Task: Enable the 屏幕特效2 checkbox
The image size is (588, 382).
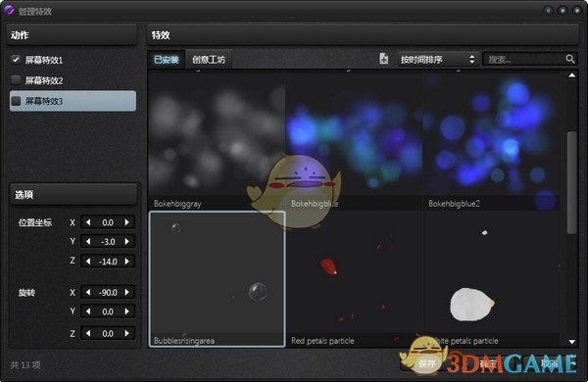Action: (x=16, y=80)
